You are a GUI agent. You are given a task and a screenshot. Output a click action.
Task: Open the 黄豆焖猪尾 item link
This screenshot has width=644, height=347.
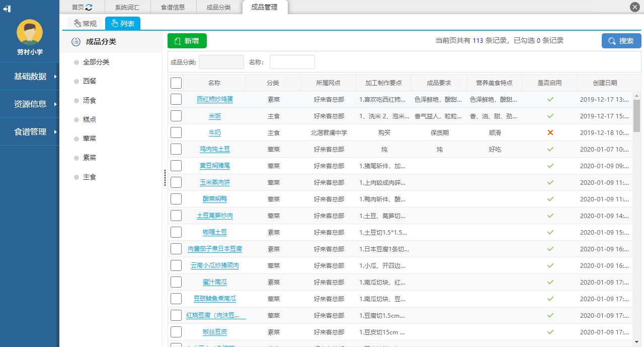pyautogui.click(x=215, y=166)
